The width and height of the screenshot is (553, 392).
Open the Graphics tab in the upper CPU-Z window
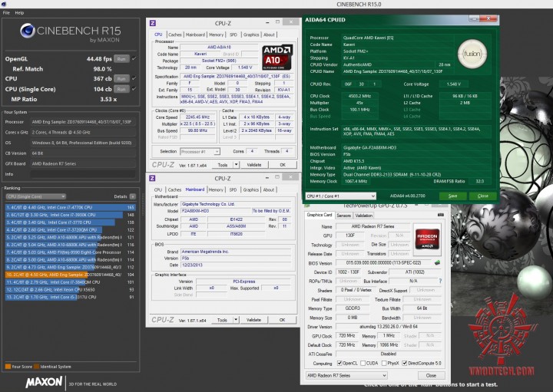[x=251, y=35]
